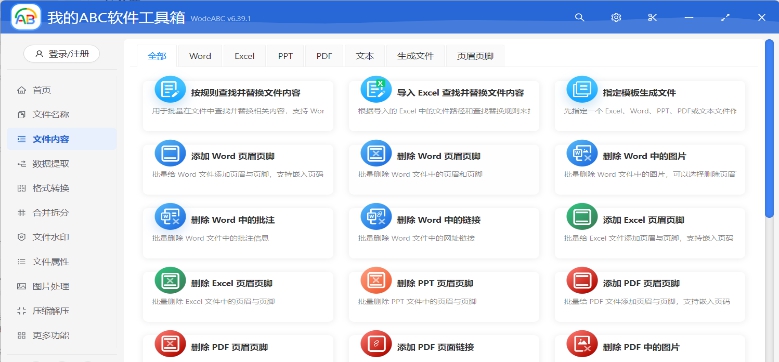
Task: Open 指定模板生成文件 title text
Action: coord(639,93)
